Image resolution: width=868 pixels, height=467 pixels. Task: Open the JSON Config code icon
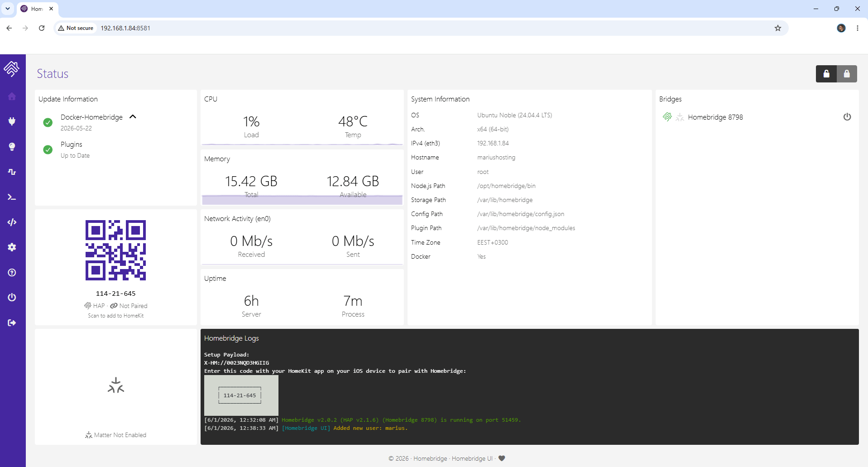[12, 222]
